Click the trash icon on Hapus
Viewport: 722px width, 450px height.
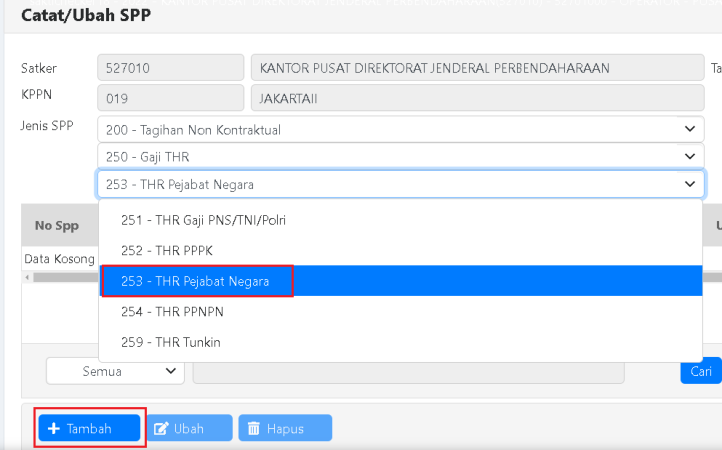[254, 429]
